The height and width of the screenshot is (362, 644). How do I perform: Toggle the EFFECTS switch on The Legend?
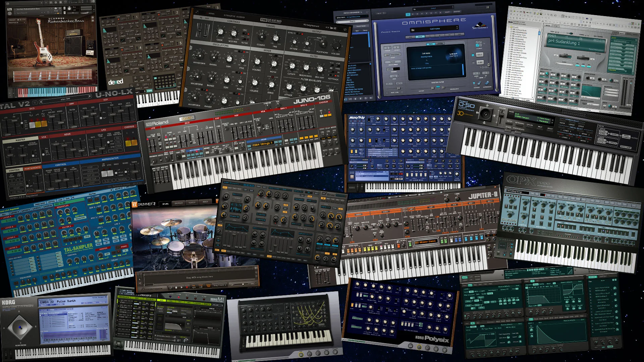click(x=299, y=34)
